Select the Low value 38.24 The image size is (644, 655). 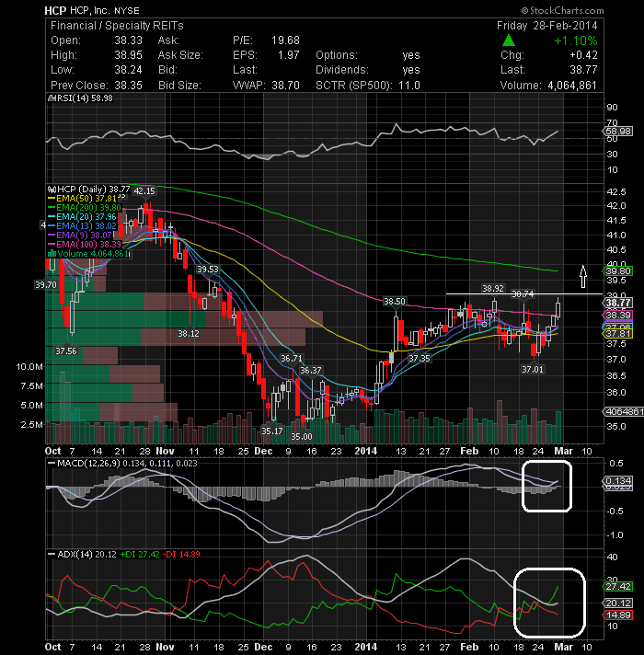128,70
